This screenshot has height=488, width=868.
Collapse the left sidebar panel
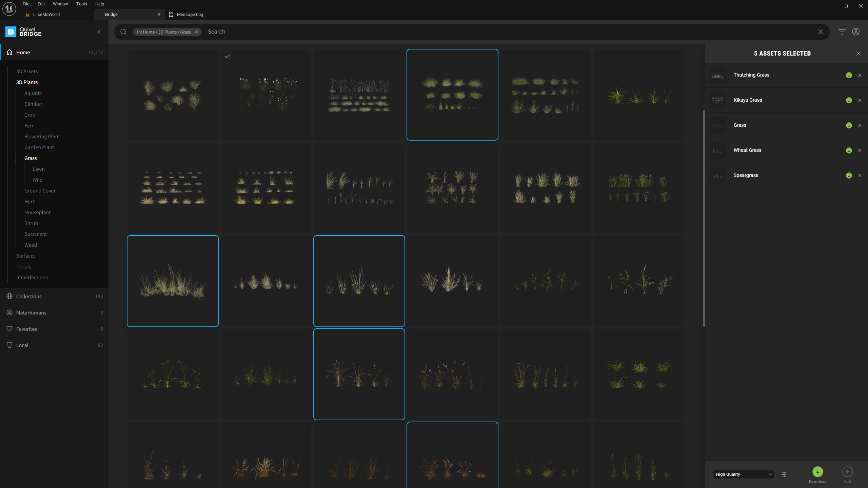point(99,32)
